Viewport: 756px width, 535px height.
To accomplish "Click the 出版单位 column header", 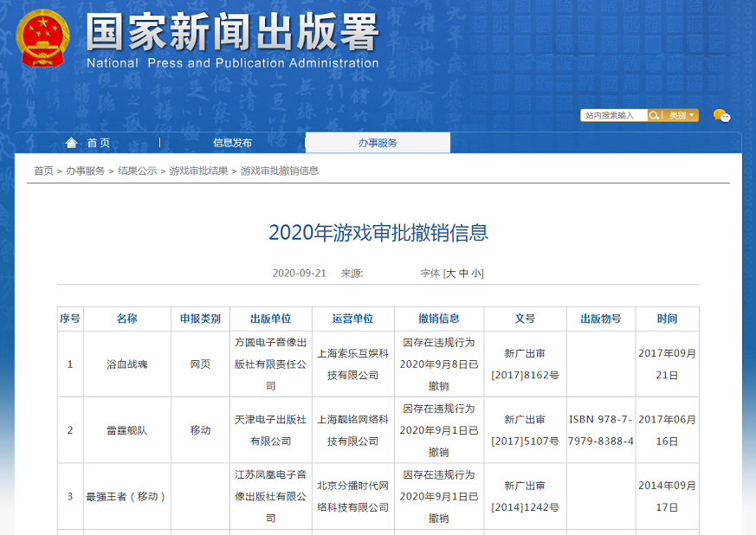I will 270,319.
